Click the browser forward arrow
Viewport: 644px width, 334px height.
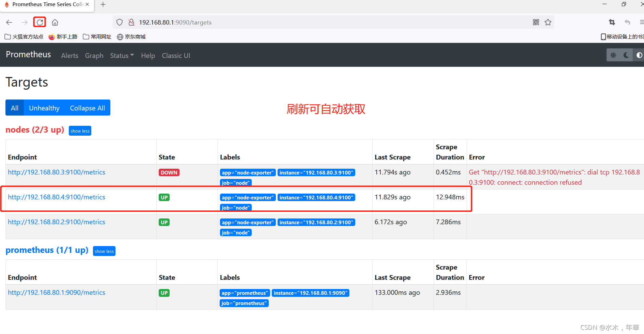[x=25, y=22]
